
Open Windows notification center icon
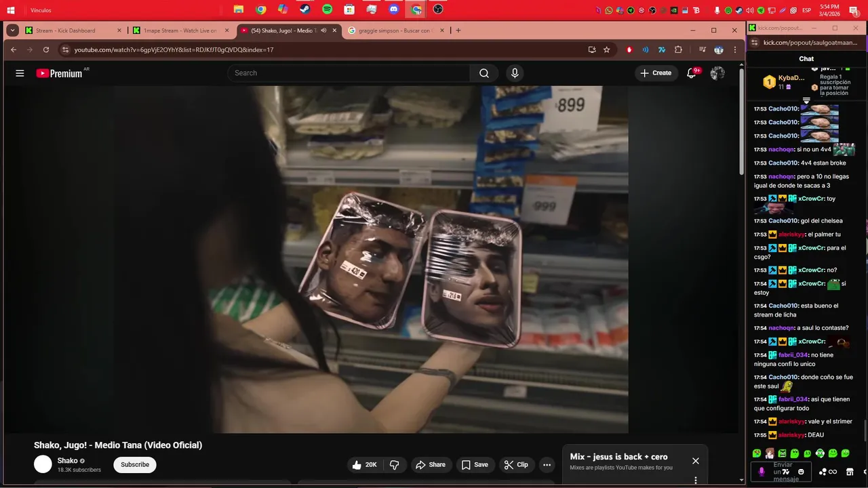pos(854,10)
